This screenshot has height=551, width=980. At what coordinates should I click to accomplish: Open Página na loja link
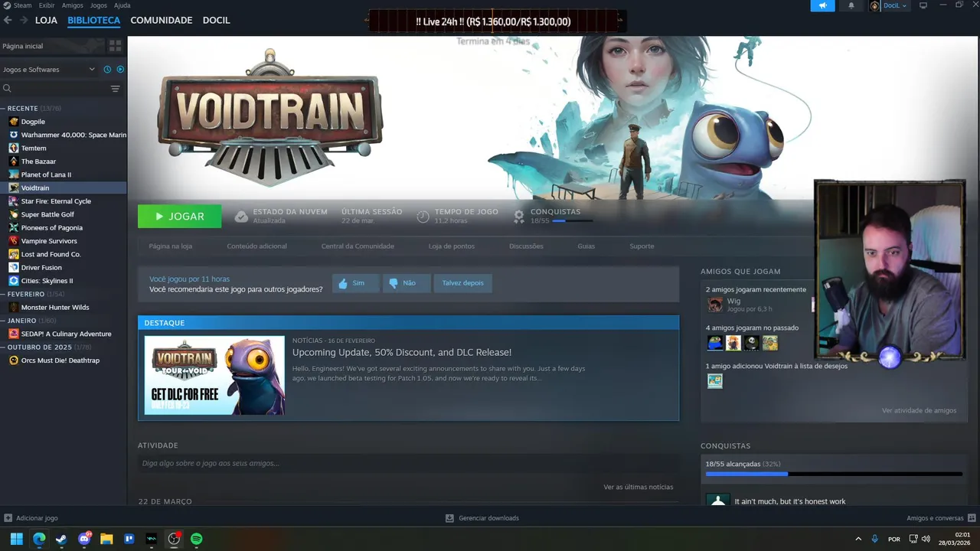tap(171, 246)
